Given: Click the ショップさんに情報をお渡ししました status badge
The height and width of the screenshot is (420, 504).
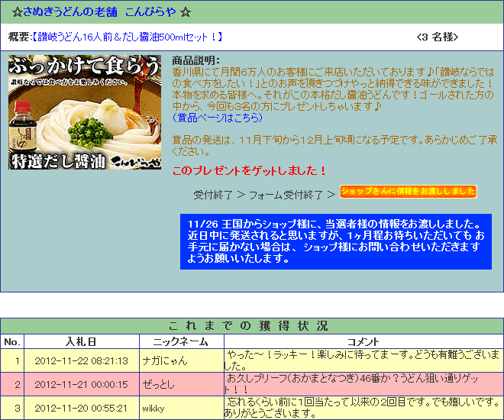Looking at the screenshot, I should click(x=409, y=192).
